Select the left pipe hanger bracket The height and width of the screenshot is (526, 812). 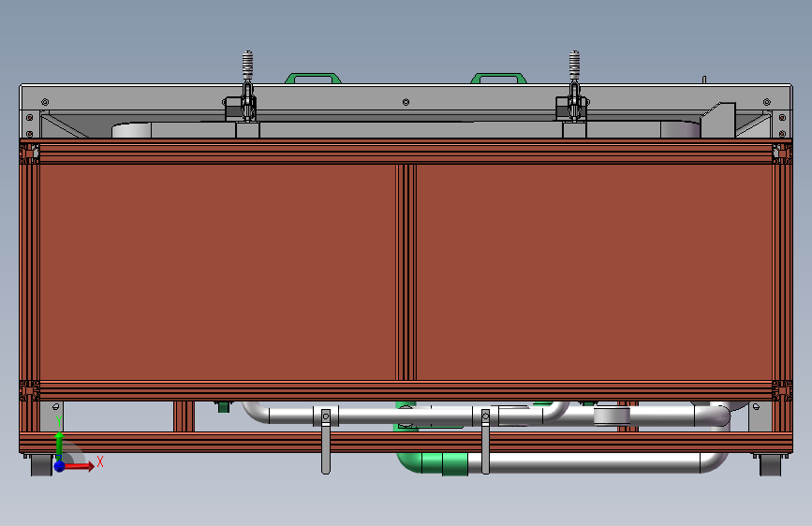[x=326, y=441]
